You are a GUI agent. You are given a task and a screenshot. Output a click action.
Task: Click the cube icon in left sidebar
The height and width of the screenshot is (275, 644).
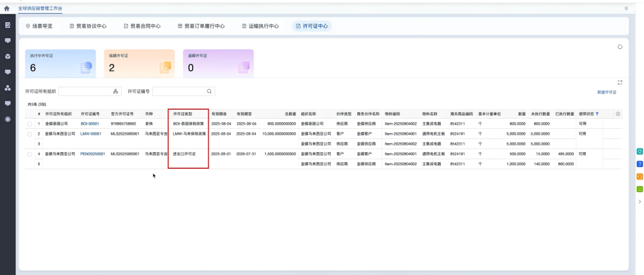click(8, 56)
